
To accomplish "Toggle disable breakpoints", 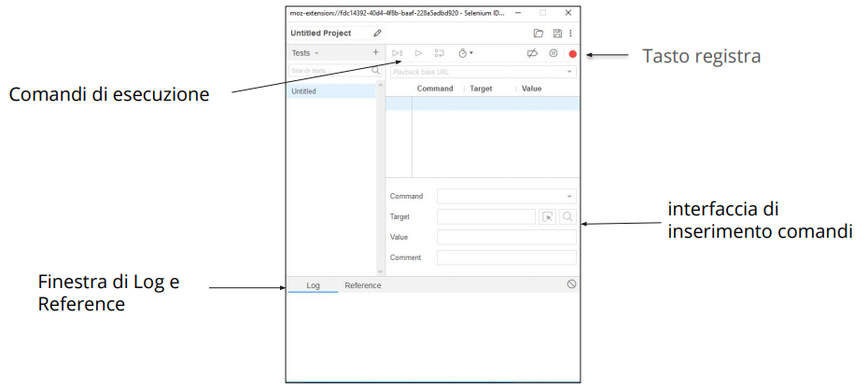I will point(532,54).
